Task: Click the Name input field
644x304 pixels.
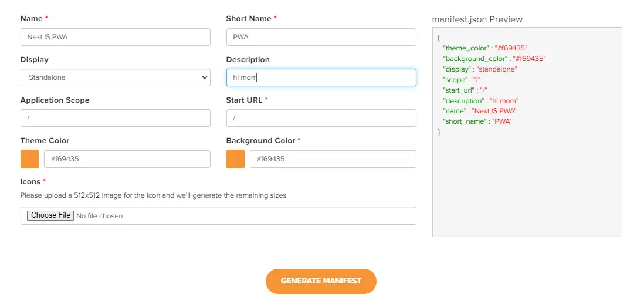Action: click(115, 37)
